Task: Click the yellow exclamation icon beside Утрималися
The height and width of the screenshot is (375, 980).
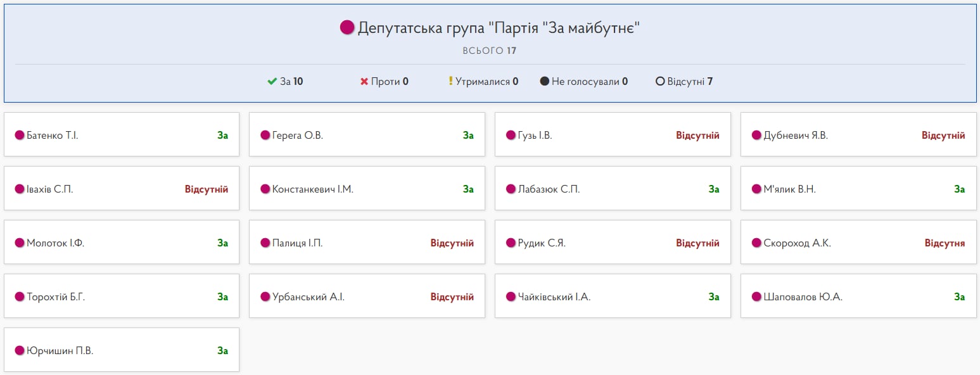Action: click(x=450, y=81)
